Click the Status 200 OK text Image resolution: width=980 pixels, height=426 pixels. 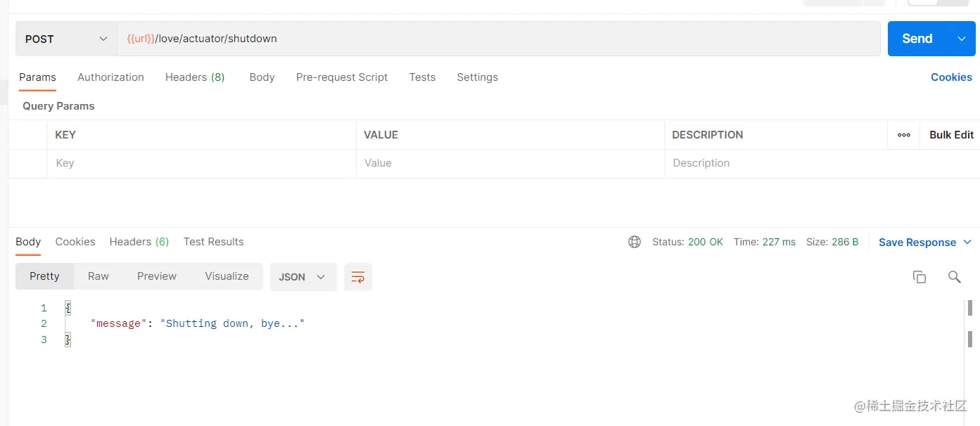pos(687,242)
